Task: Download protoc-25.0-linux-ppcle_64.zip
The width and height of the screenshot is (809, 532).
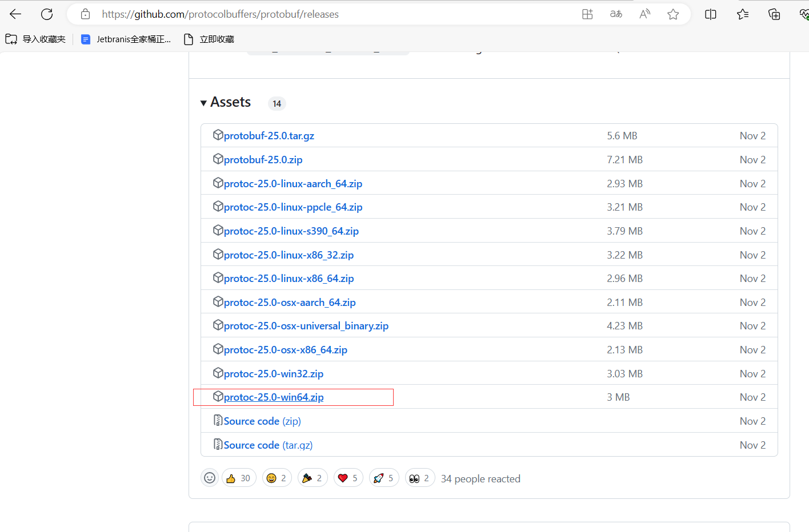Action: (293, 207)
